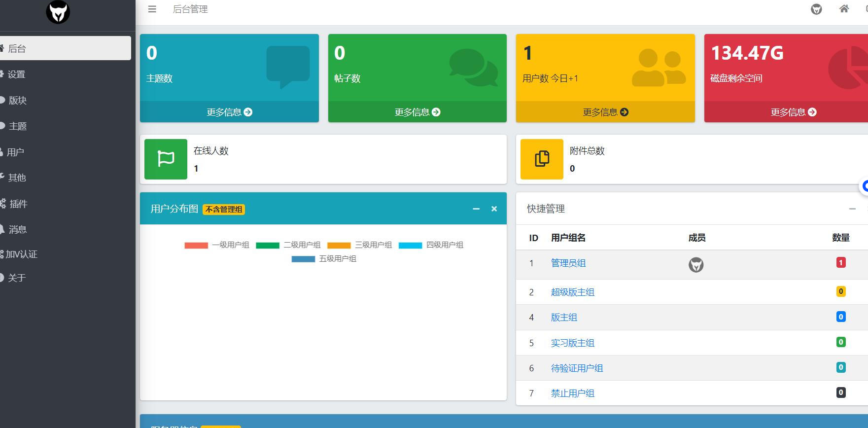
Task: Click the 管理员组 member avatar
Action: 696,265
